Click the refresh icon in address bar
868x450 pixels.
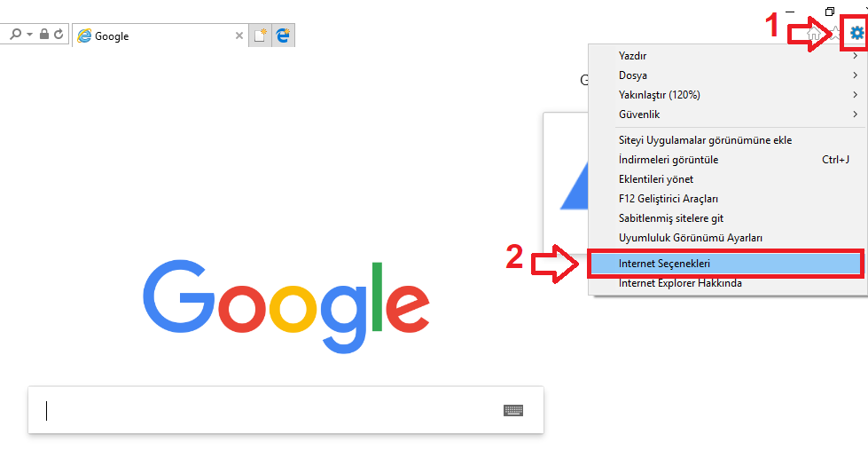59,35
